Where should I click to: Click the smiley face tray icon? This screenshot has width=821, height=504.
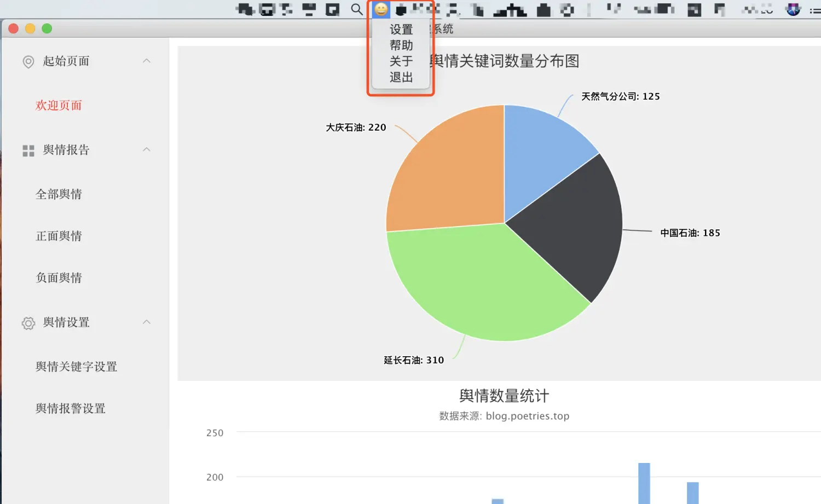tap(381, 9)
